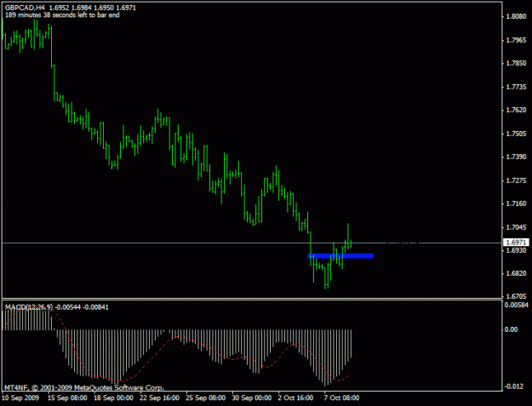Click the 1.7390 price scale value
This screenshot has width=532, height=406.
click(x=516, y=157)
